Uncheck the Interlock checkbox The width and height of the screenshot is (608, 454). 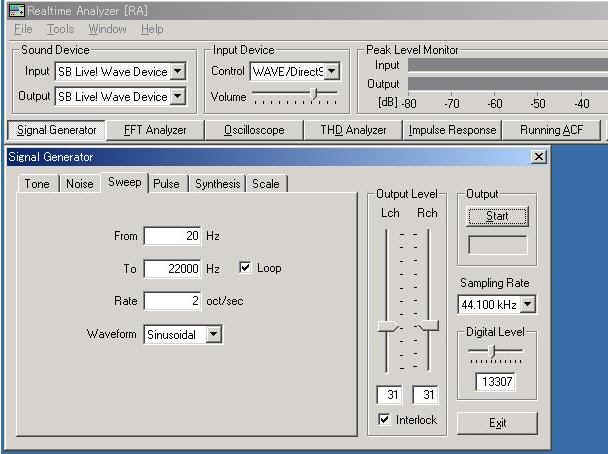point(384,419)
